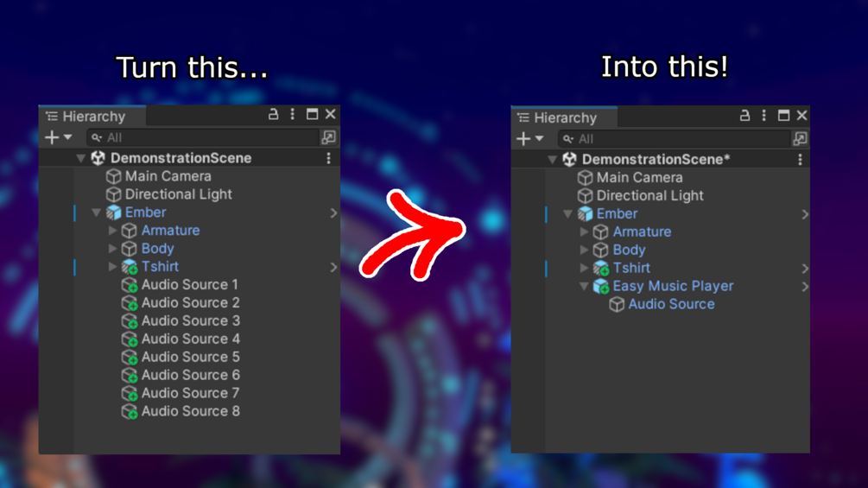Open the left Hierarchy panel's three-dot menu
This screenshot has width=868, height=488.
point(292,114)
